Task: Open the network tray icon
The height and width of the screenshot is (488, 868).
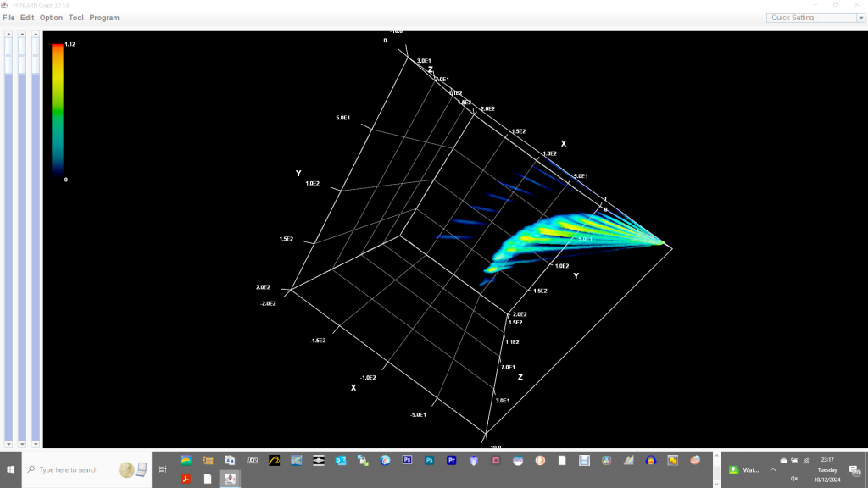Action: pos(806,460)
